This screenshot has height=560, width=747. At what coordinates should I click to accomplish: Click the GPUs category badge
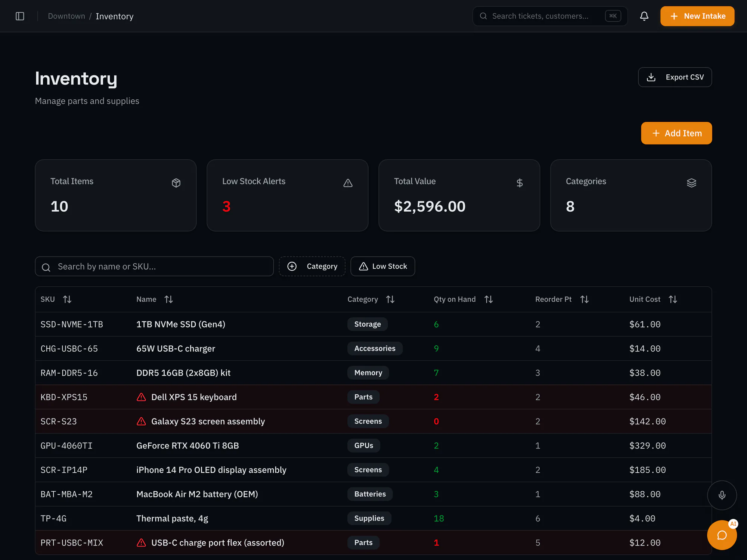(x=363, y=445)
